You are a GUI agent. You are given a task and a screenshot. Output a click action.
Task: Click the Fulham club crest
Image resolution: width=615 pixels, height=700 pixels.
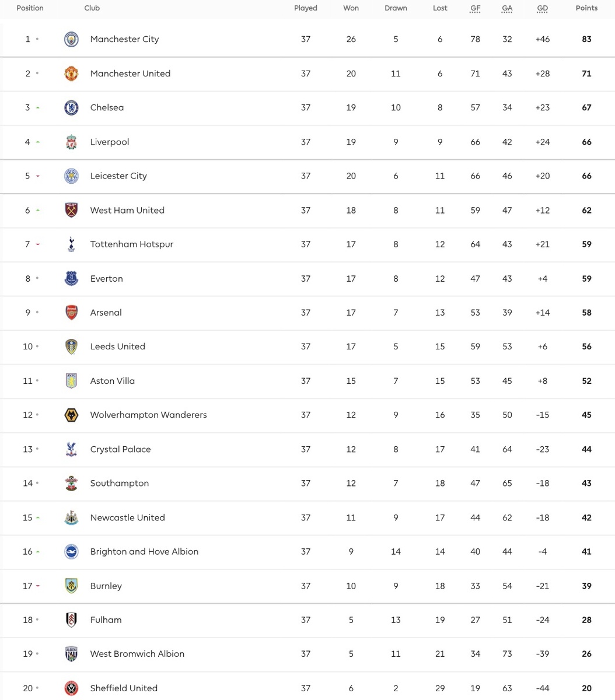pos(71,620)
